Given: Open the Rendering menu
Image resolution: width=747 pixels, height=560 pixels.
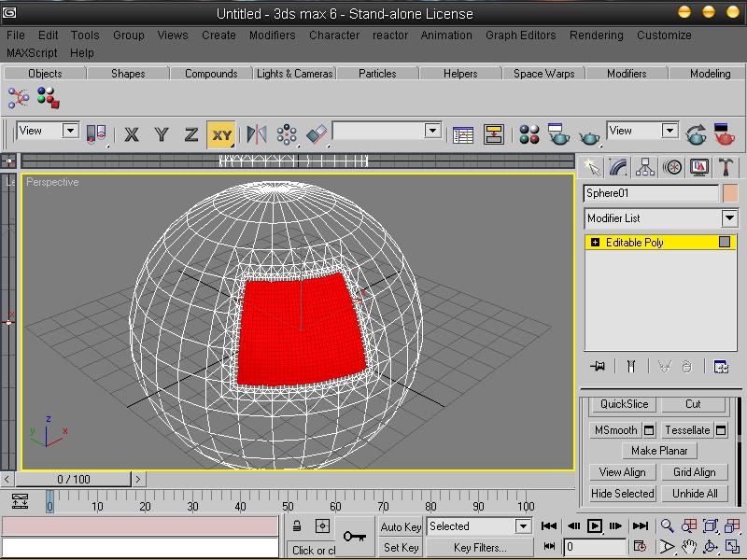Looking at the screenshot, I should pos(597,35).
